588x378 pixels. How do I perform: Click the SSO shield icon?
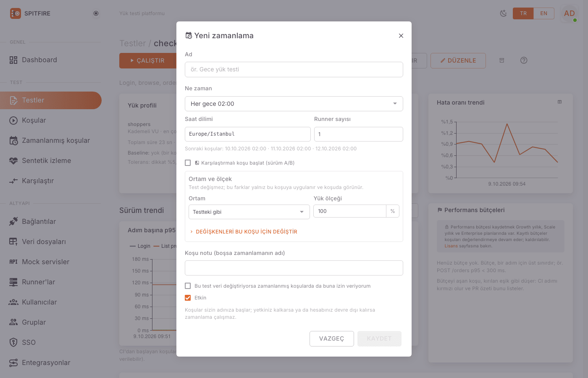(x=13, y=342)
